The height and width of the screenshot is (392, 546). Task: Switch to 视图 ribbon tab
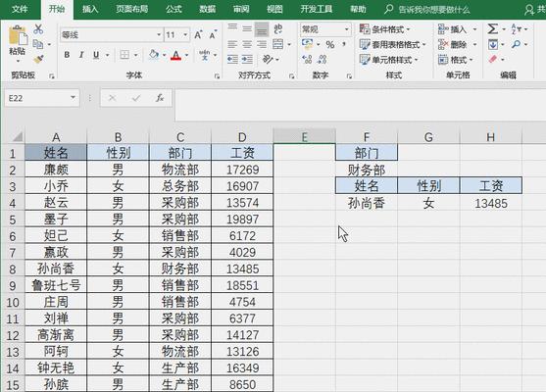point(274,9)
